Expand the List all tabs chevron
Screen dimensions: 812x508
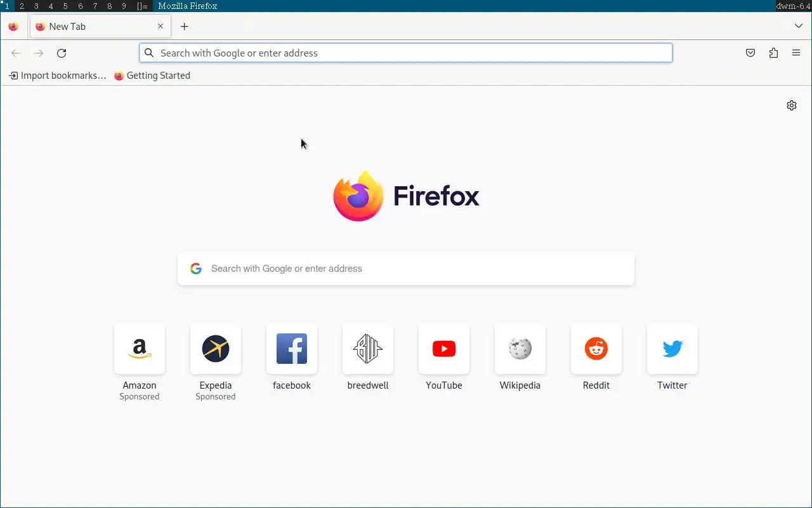tap(799, 27)
